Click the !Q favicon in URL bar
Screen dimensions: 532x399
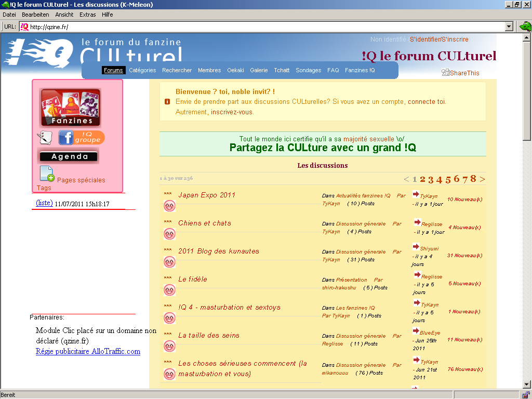coord(24,26)
